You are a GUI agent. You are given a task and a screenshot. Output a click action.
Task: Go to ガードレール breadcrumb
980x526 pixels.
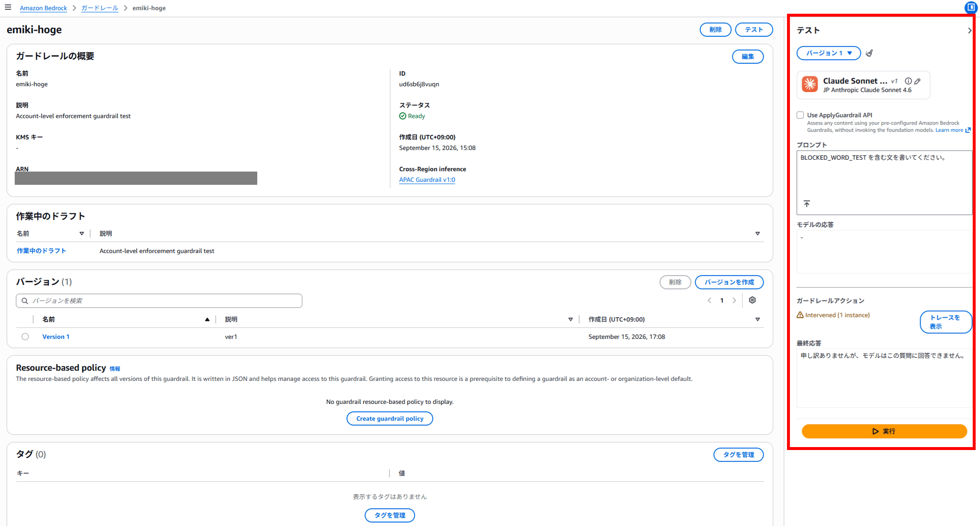pyautogui.click(x=99, y=8)
